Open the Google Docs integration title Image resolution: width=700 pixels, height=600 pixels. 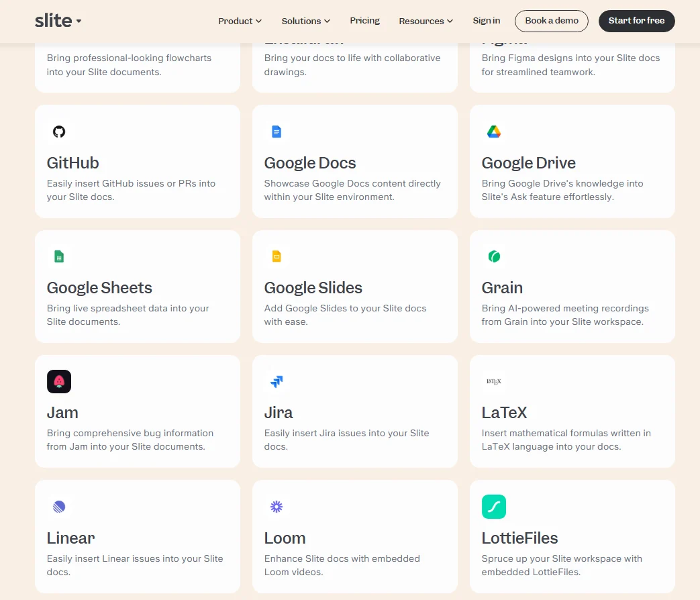310,163
